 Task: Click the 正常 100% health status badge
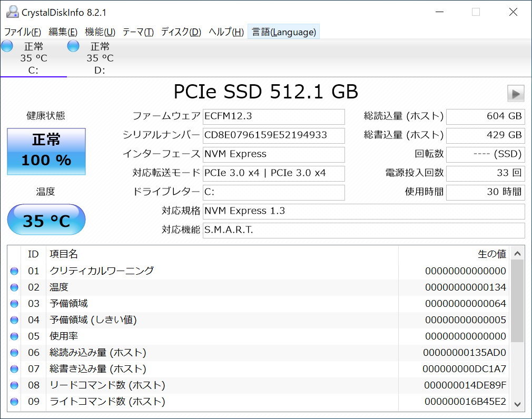[46, 151]
